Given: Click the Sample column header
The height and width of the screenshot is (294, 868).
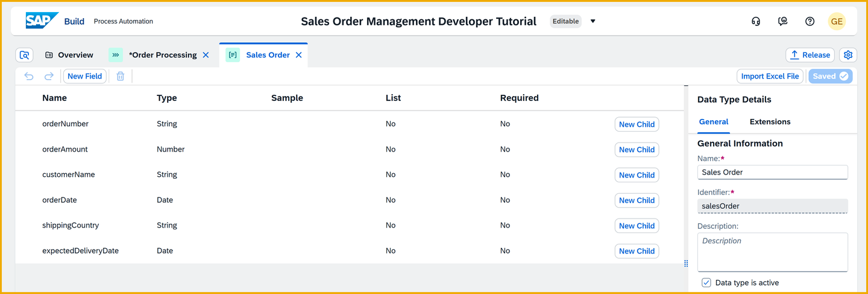Looking at the screenshot, I should point(287,98).
